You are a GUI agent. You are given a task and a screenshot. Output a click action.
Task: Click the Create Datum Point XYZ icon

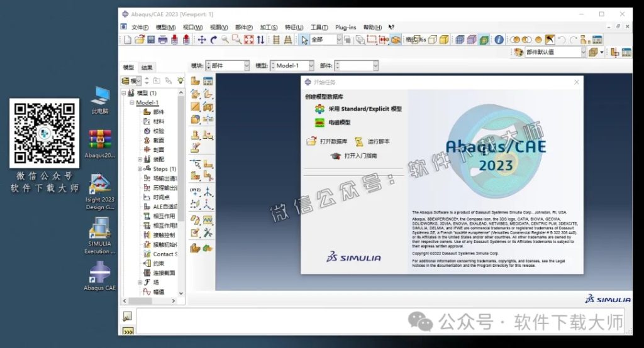(x=195, y=191)
